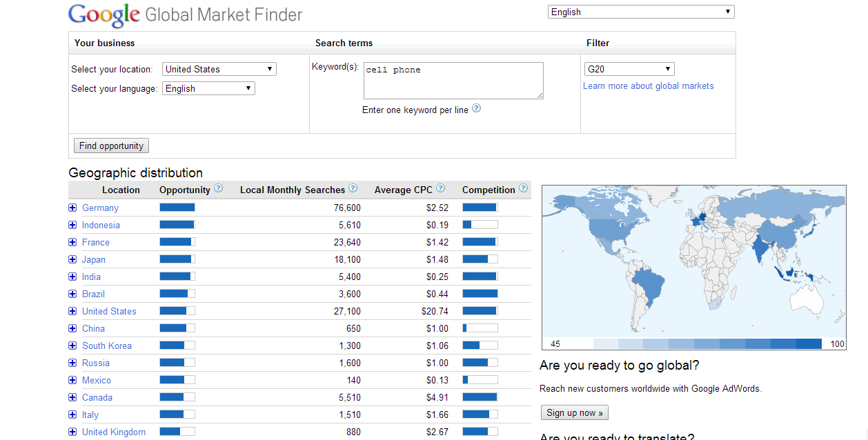Open help icon beside Local Monthly Searches header
868x440 pixels.
pyautogui.click(x=353, y=188)
